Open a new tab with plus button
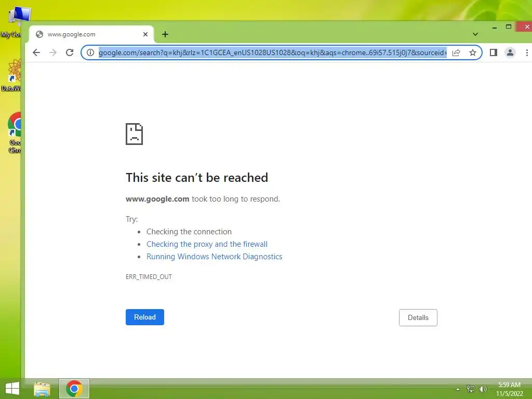 [165, 34]
